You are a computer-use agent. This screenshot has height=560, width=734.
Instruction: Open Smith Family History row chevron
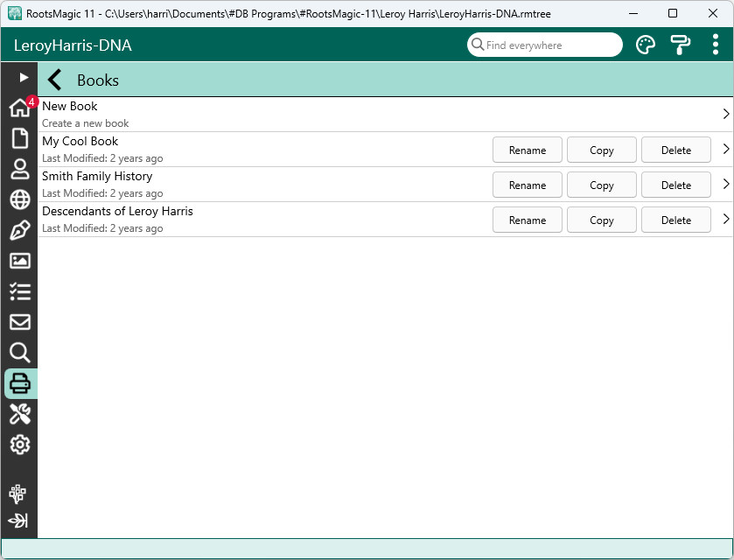coord(725,184)
